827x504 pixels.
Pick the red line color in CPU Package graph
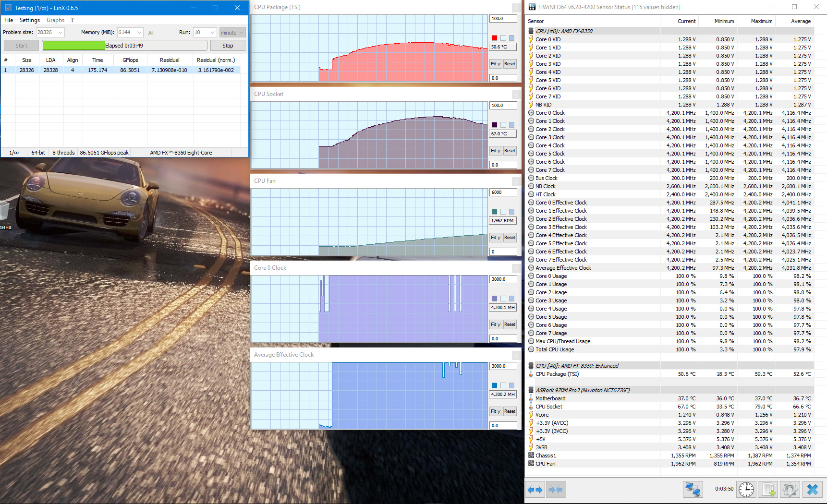(x=495, y=38)
